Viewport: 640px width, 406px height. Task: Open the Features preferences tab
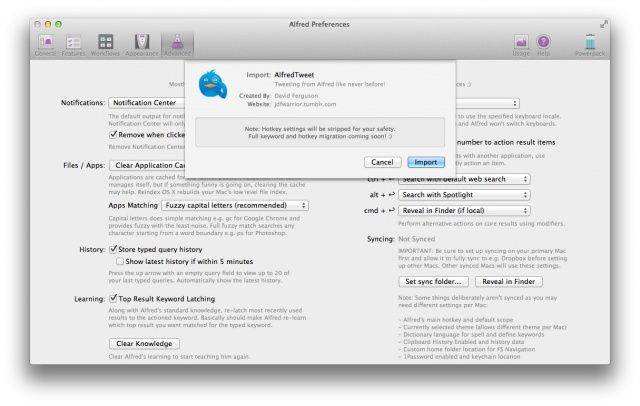click(73, 45)
